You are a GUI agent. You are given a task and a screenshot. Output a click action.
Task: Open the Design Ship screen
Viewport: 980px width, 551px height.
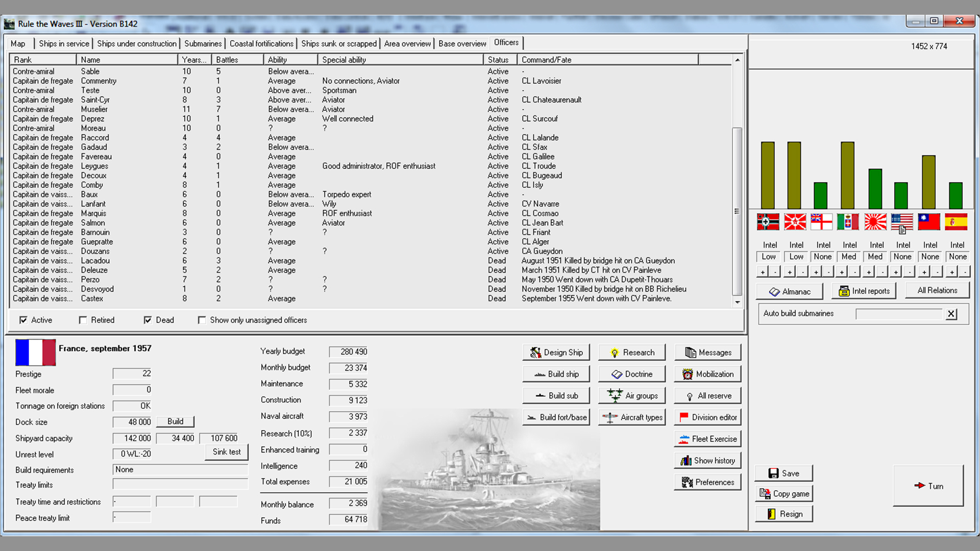coord(556,353)
